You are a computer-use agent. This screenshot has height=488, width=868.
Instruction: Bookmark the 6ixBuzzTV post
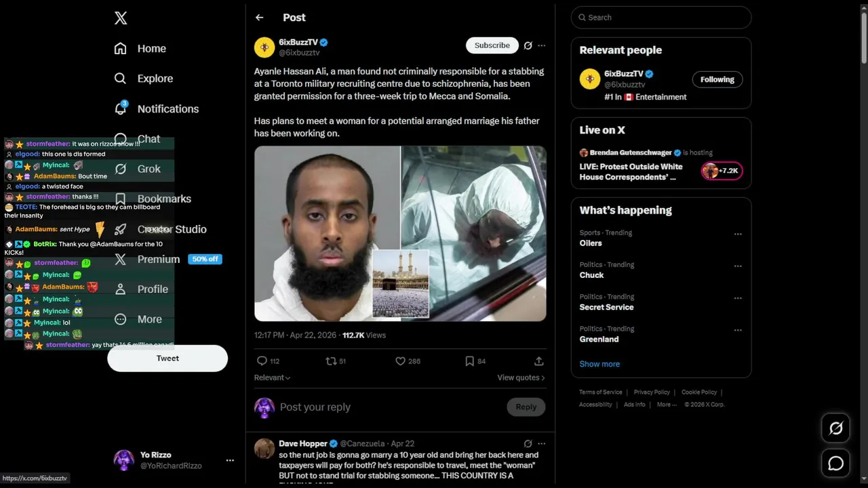pos(469,361)
